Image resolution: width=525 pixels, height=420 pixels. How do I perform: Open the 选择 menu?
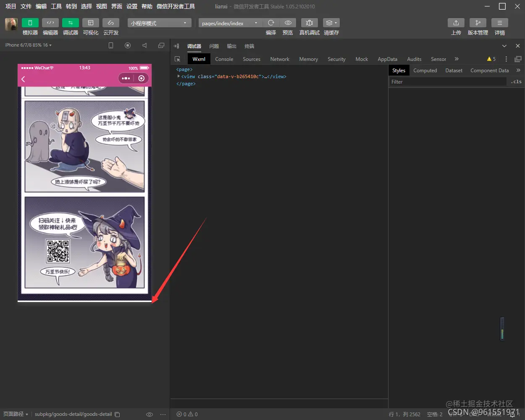point(87,6)
